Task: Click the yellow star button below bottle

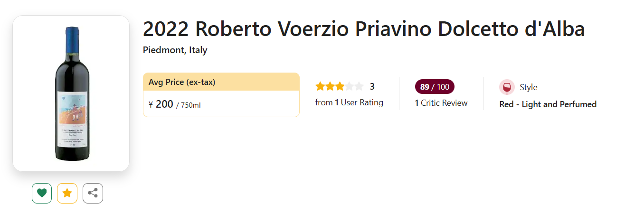Action: tap(67, 193)
